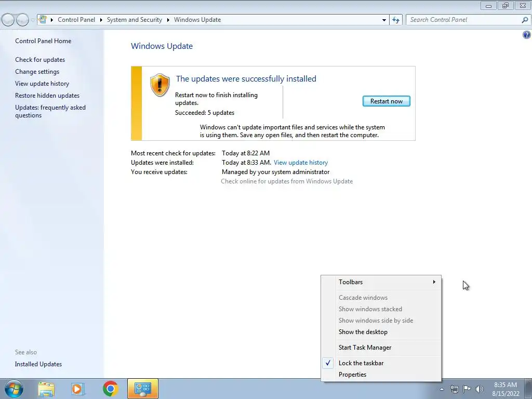532x399 pixels.
Task: Open the Toolbars submenu
Action: pyautogui.click(x=381, y=282)
